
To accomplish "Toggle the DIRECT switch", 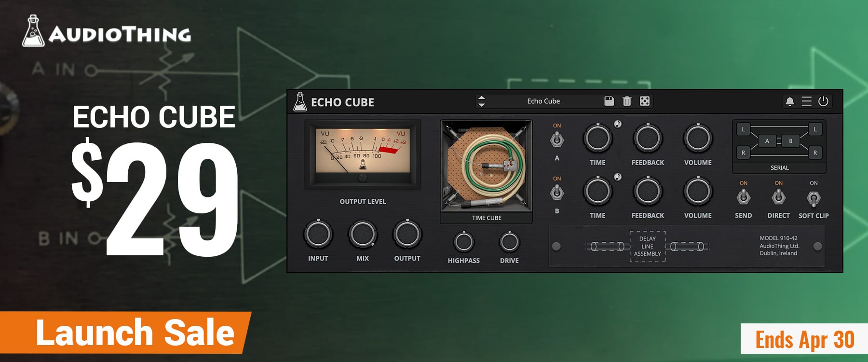I will [778, 197].
